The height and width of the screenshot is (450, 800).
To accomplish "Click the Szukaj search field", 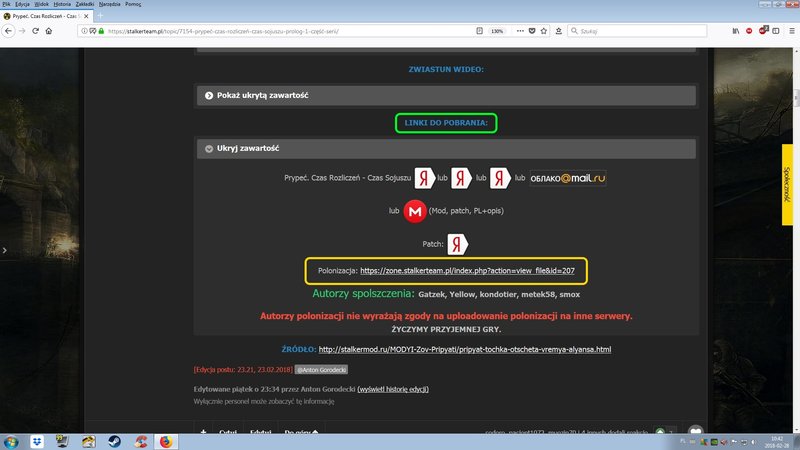I will click(620, 32).
